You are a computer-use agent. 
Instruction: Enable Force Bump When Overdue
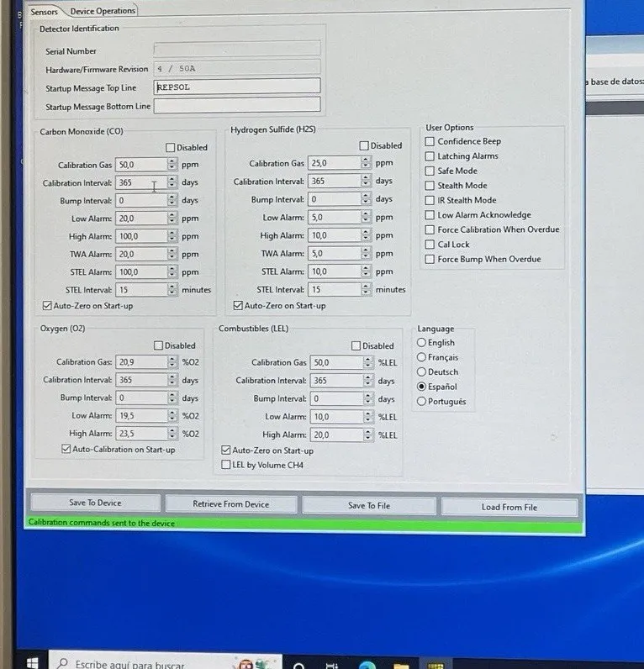click(430, 259)
